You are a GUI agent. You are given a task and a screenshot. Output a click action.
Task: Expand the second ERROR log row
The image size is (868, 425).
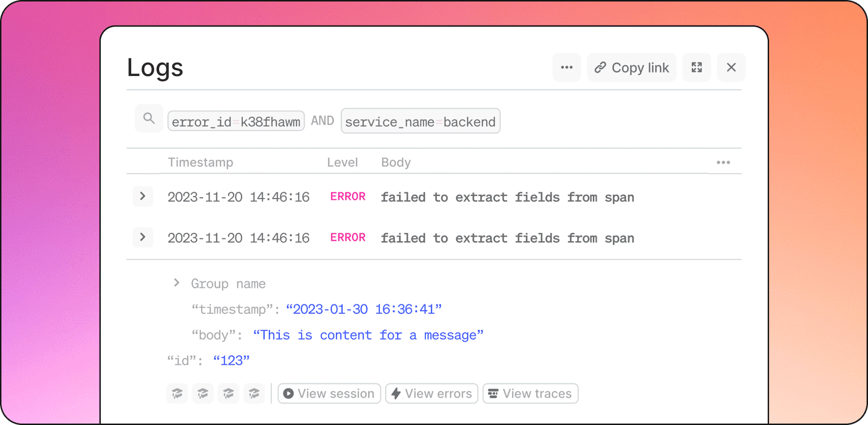pos(143,237)
